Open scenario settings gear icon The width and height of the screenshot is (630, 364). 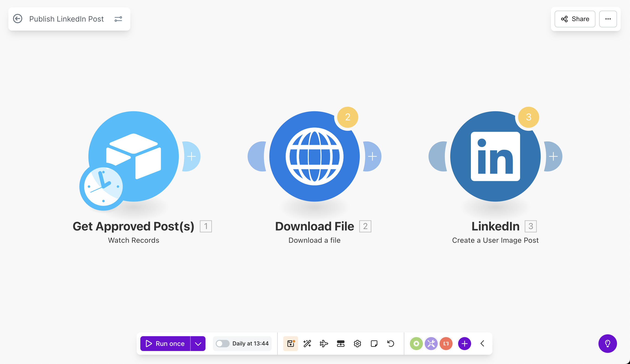357,344
